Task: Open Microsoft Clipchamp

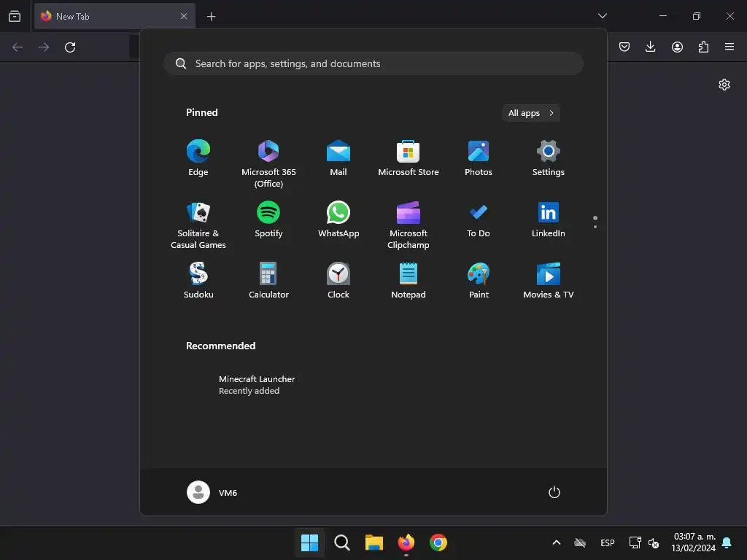Action: (x=409, y=226)
